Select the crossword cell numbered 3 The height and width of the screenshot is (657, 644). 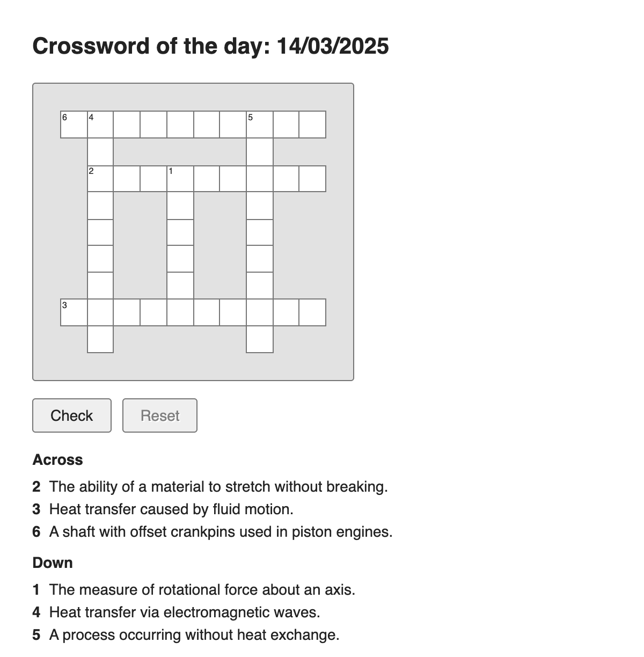click(74, 312)
